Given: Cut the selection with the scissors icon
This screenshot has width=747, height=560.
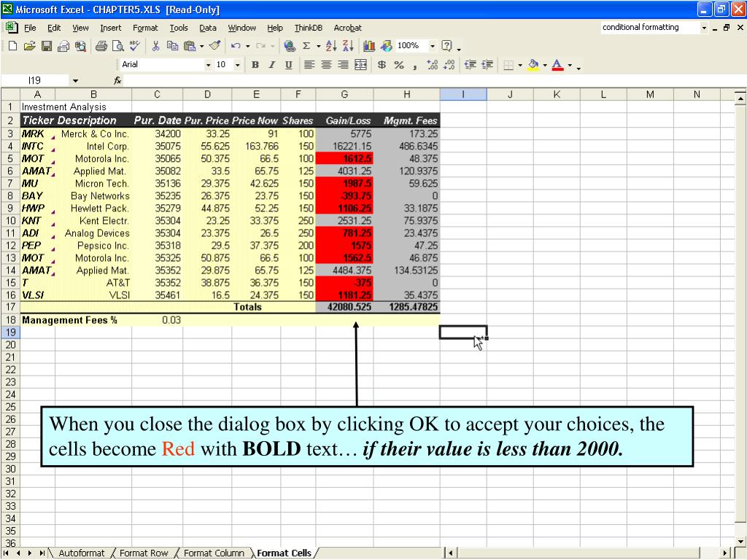Looking at the screenshot, I should [x=155, y=46].
